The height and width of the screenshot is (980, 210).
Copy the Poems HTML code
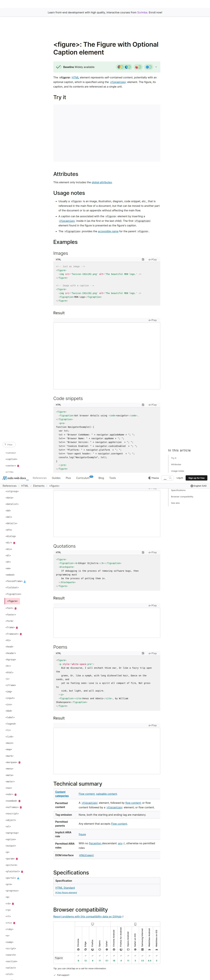click(143, 653)
